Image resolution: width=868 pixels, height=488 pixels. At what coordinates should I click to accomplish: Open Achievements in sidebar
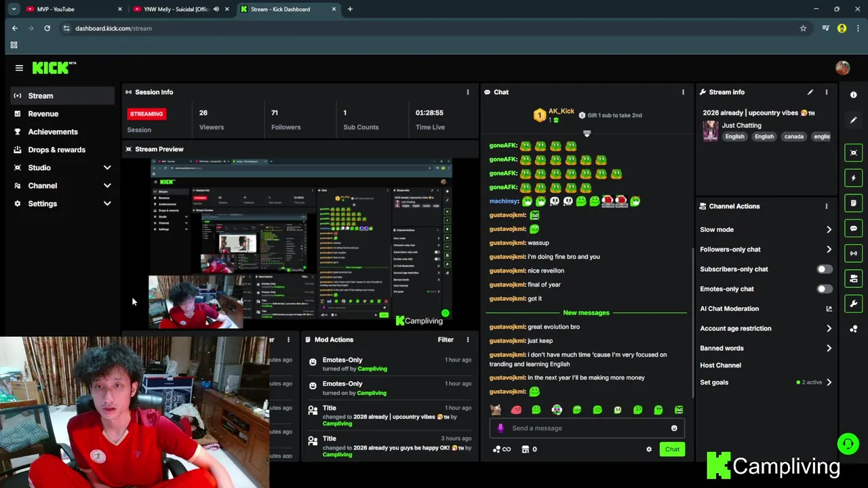[62, 131]
